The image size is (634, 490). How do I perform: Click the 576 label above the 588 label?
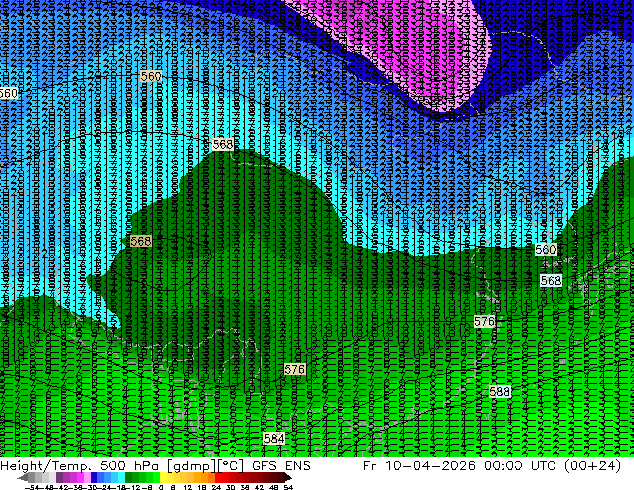(x=484, y=322)
